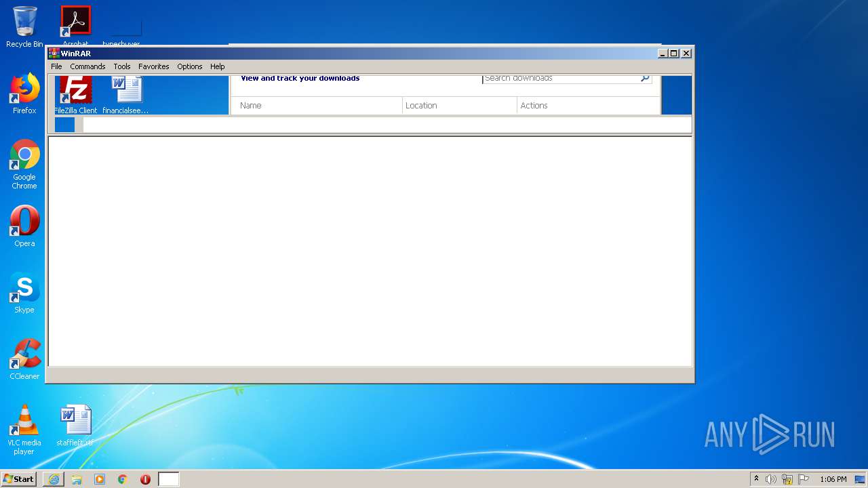Screen dimensions: 868x488
Task: Open the File menu in WinRAR
Action: 56,66
